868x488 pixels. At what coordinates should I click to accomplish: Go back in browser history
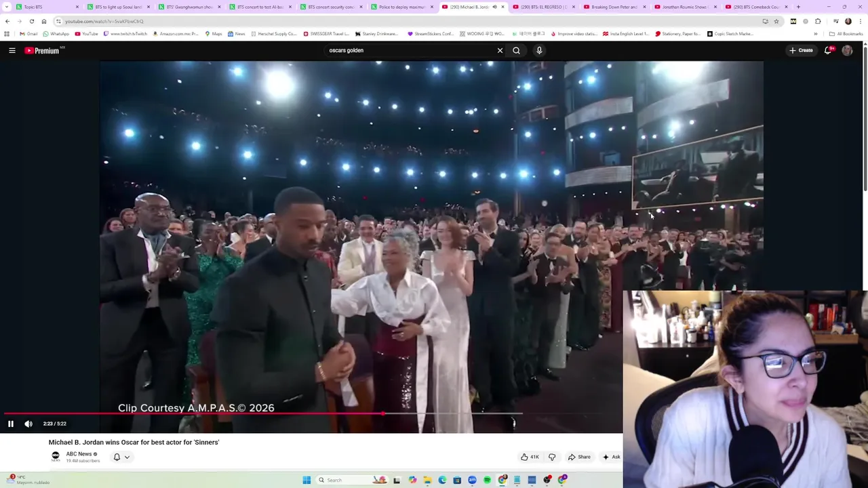click(x=7, y=21)
